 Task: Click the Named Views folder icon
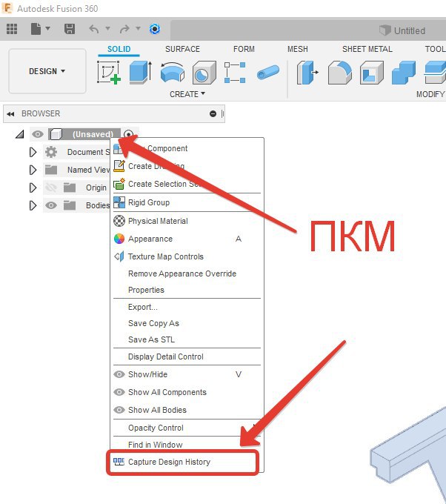tap(51, 170)
